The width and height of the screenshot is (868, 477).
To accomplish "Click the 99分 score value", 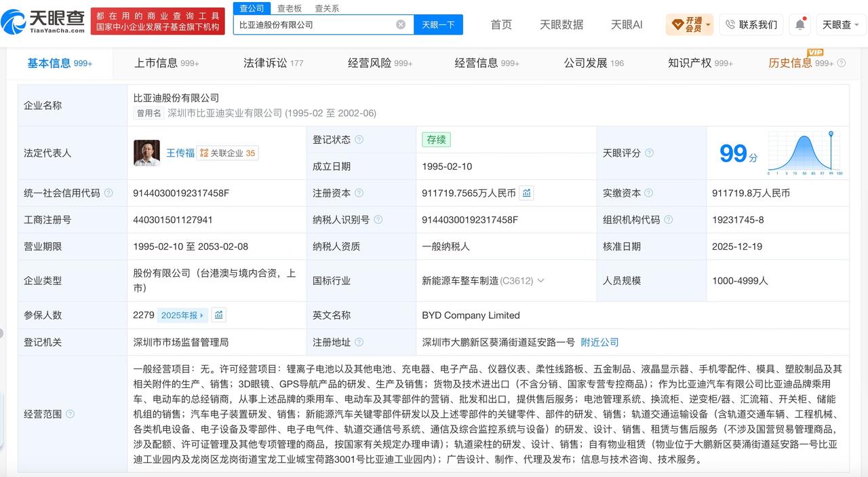I will (738, 154).
